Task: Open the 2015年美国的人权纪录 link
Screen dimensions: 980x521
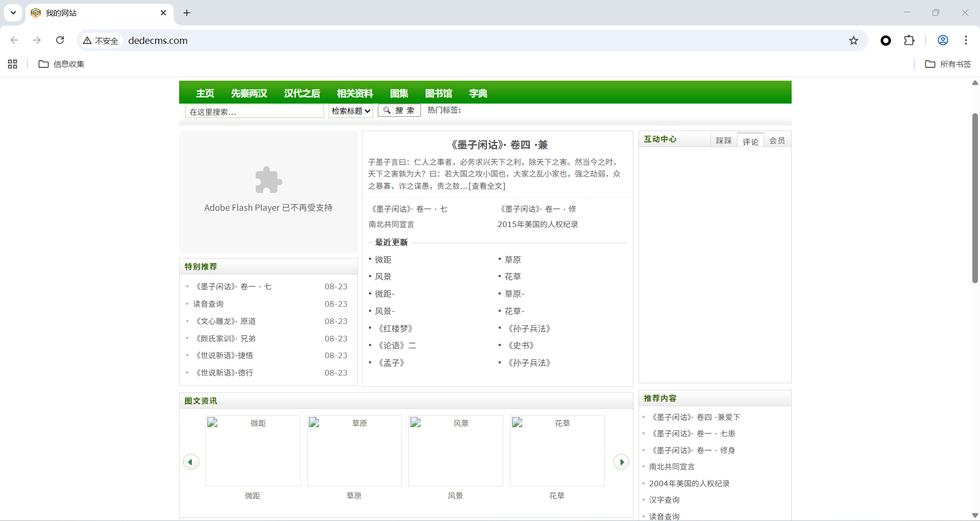Action: tap(538, 224)
